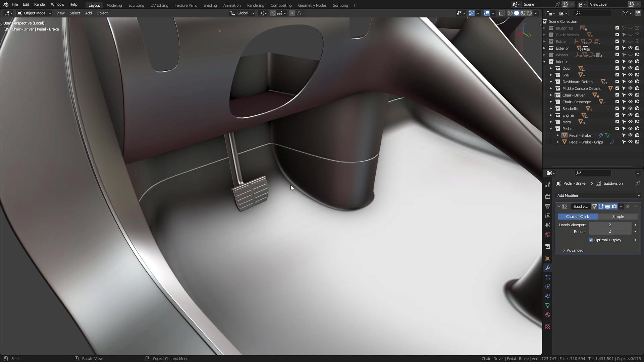
Task: Click the Levels Viewport value field
Action: [610, 225]
